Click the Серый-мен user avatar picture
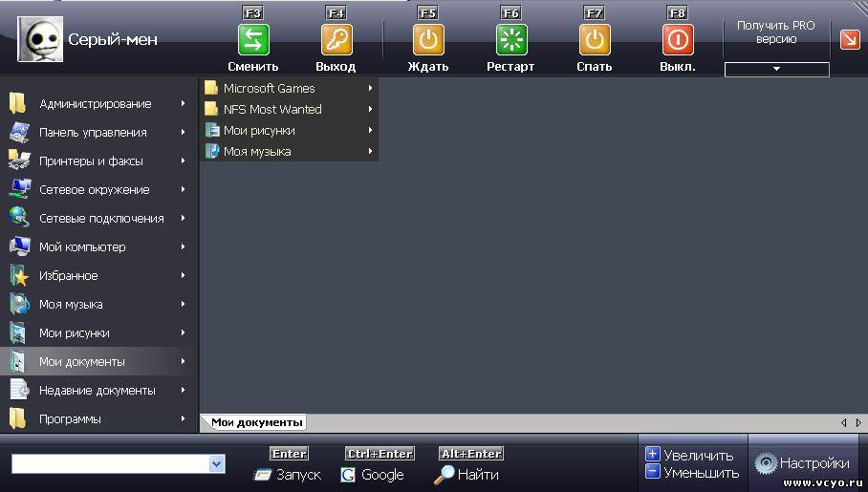This screenshot has height=492, width=868. [40, 39]
